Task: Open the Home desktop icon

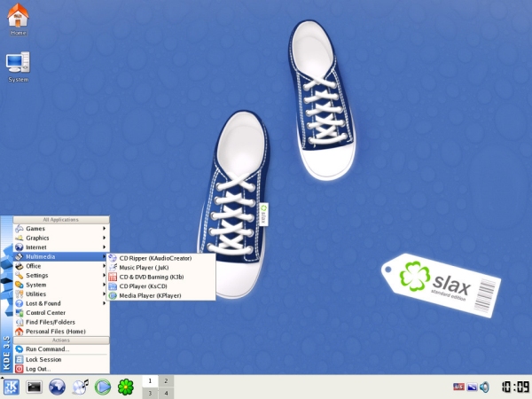Action: point(18,19)
